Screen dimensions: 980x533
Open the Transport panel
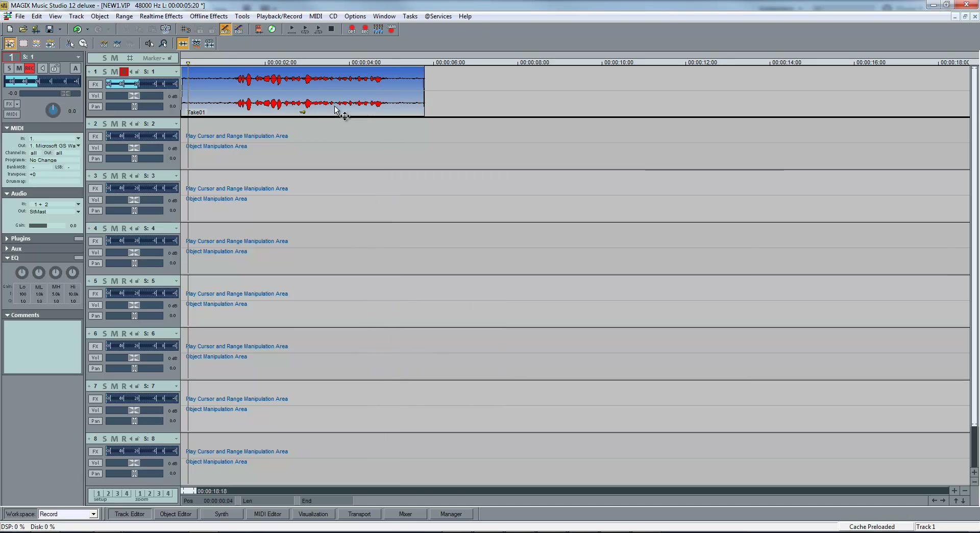click(x=359, y=514)
